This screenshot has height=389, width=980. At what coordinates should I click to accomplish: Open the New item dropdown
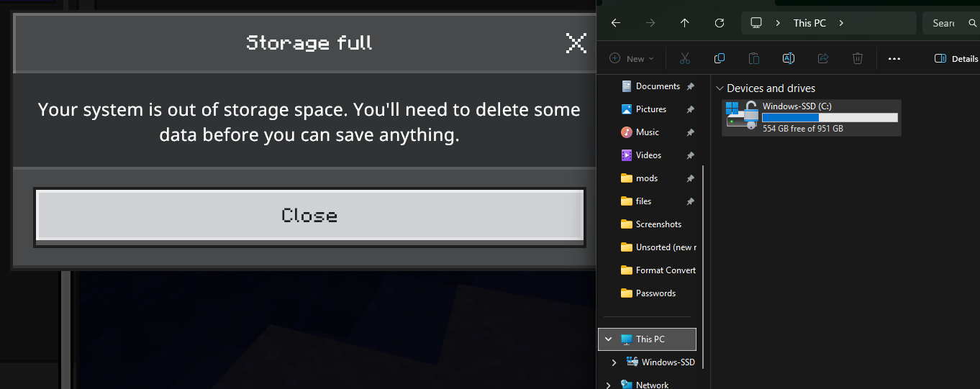(x=631, y=58)
